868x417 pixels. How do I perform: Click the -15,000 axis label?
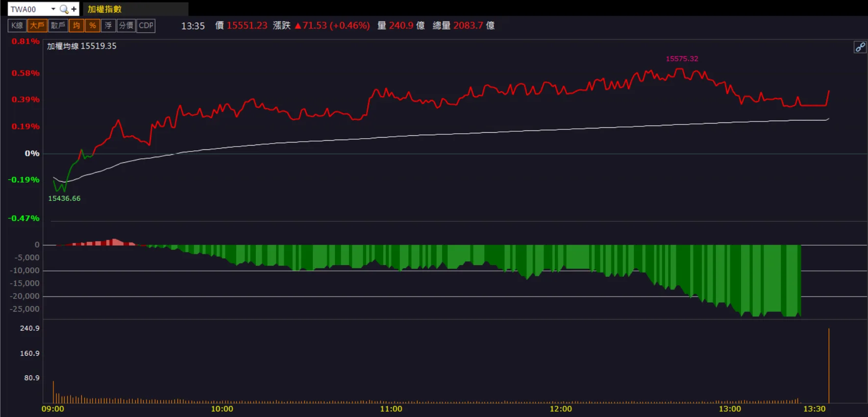pos(25,283)
